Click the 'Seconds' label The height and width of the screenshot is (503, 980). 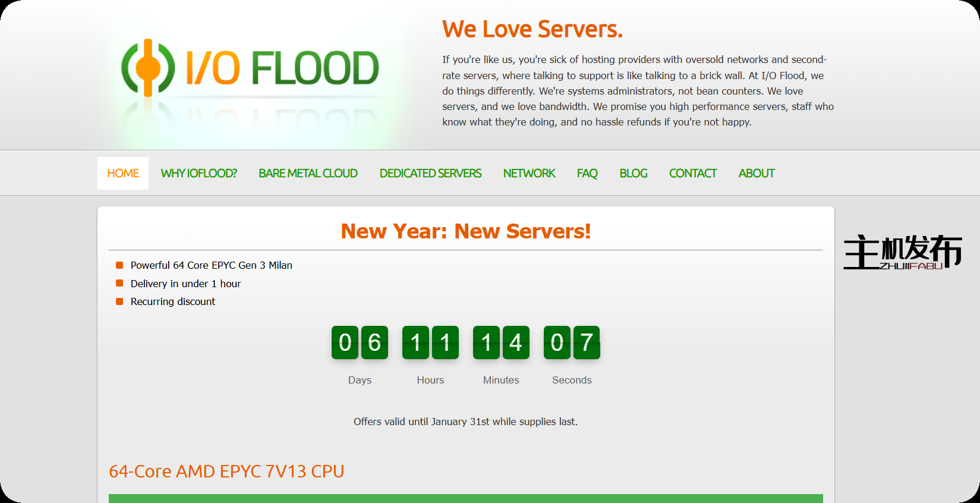pyautogui.click(x=572, y=380)
